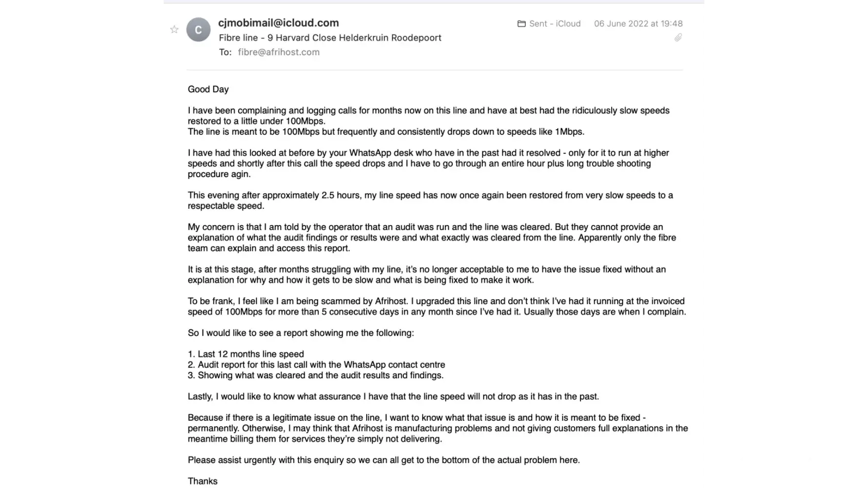Click the line "Please assist urgently with this enquiry"
The width and height of the screenshot is (868, 488).
point(384,460)
